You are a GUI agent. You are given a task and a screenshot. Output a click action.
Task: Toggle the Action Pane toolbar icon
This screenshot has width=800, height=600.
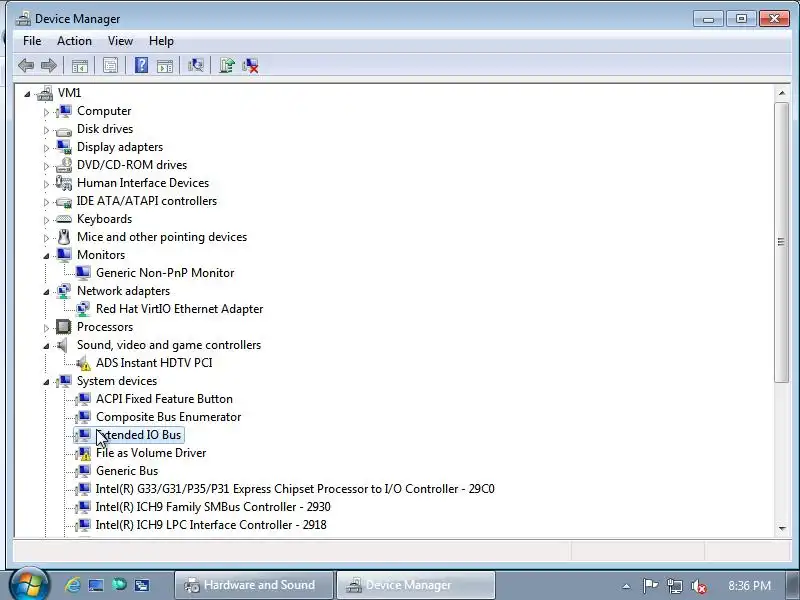coord(165,65)
